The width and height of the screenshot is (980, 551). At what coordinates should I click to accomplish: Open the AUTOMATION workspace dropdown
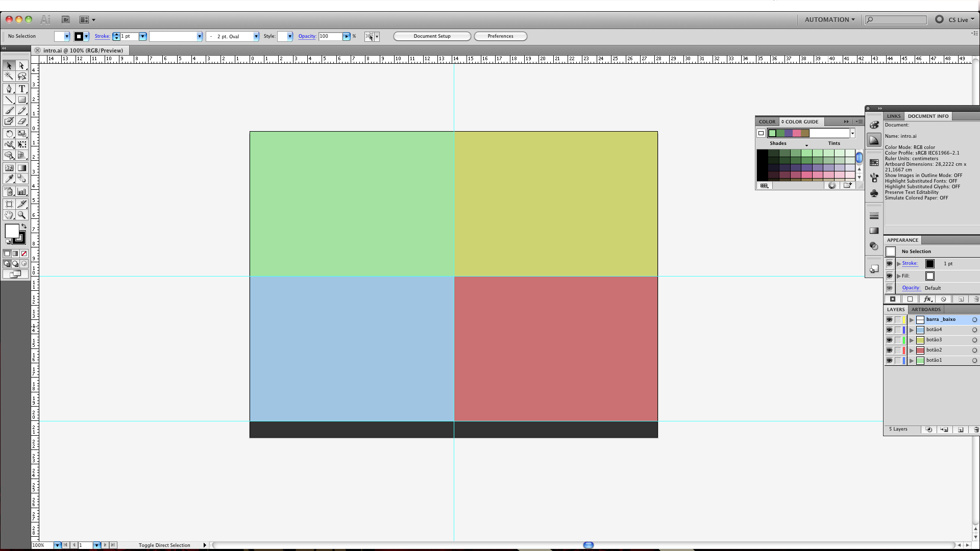click(829, 20)
